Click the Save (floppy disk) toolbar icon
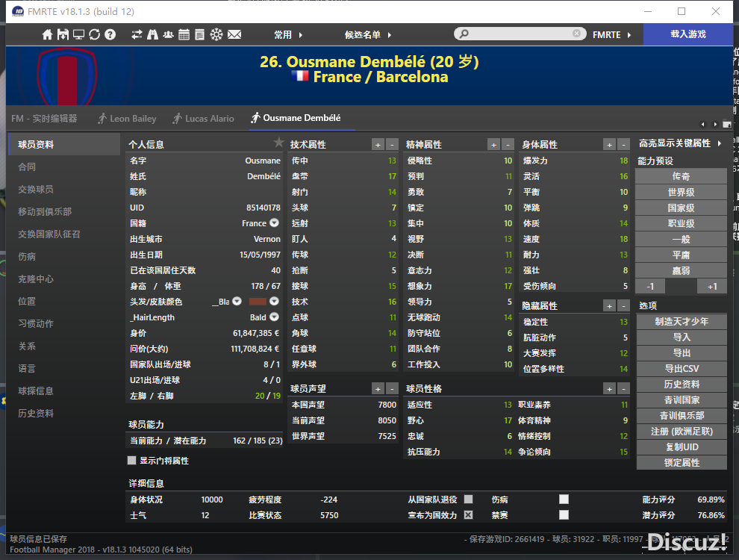This screenshot has width=739, height=560. 63,34
